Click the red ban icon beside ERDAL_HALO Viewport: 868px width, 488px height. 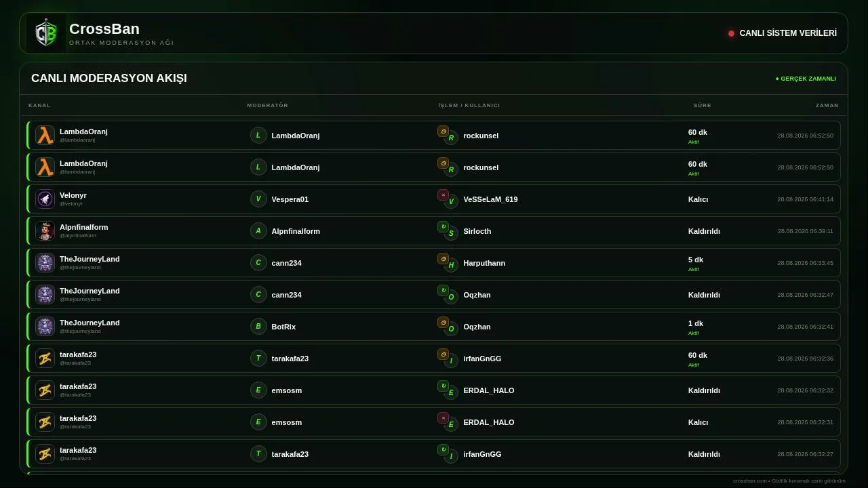(443, 418)
